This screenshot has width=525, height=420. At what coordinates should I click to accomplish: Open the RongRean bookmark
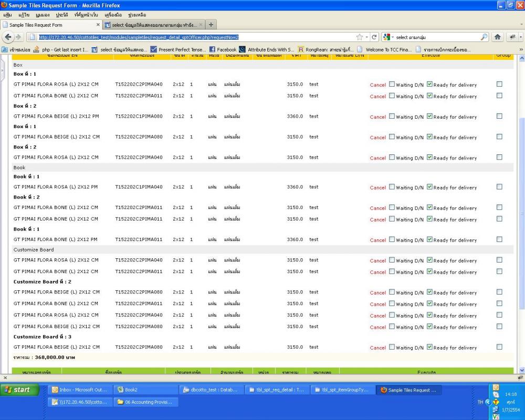325,49
